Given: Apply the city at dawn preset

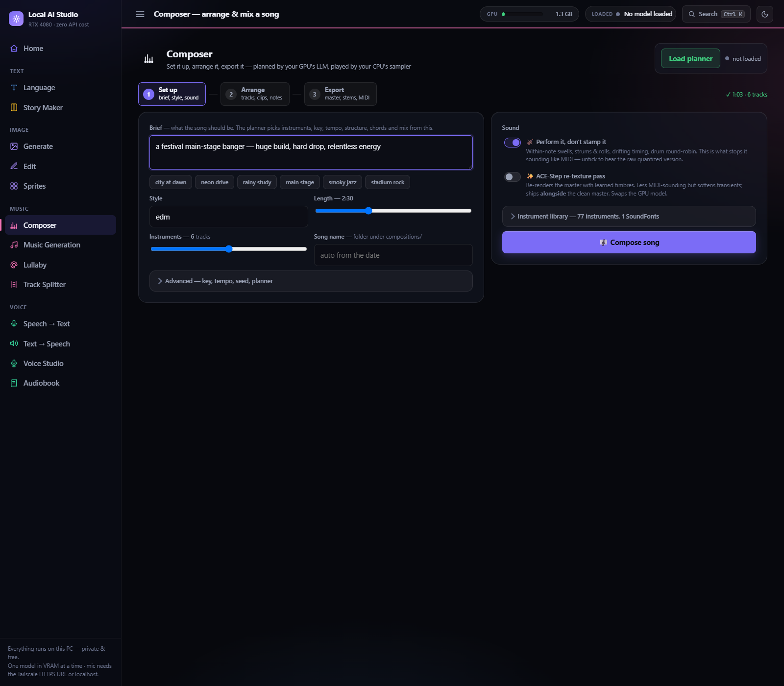Looking at the screenshot, I should (171, 182).
